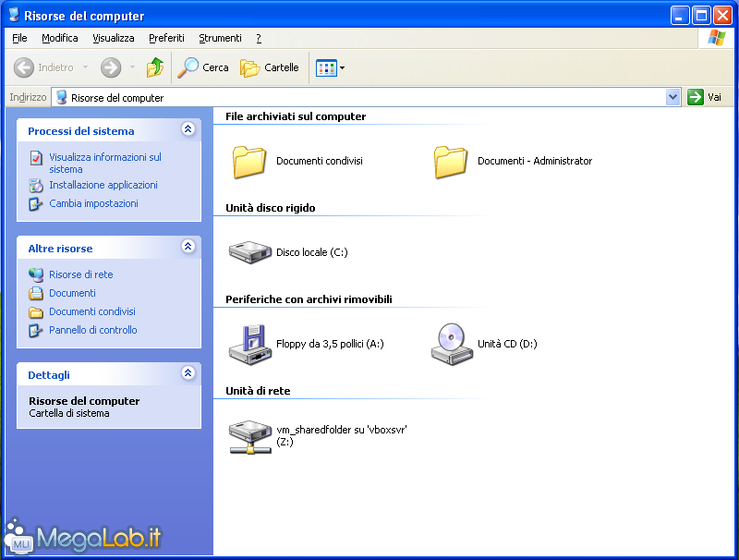The height and width of the screenshot is (560, 739).
Task: Open the File menu
Action: [x=19, y=38]
